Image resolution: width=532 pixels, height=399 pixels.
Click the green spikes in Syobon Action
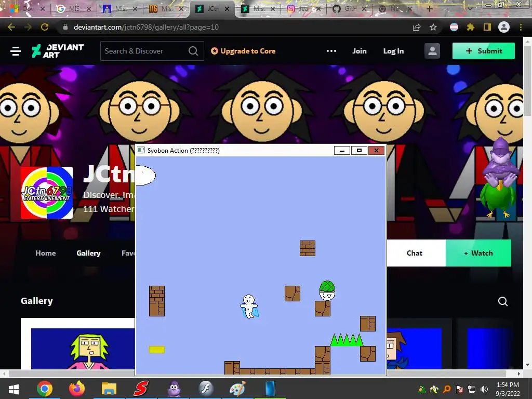click(347, 340)
